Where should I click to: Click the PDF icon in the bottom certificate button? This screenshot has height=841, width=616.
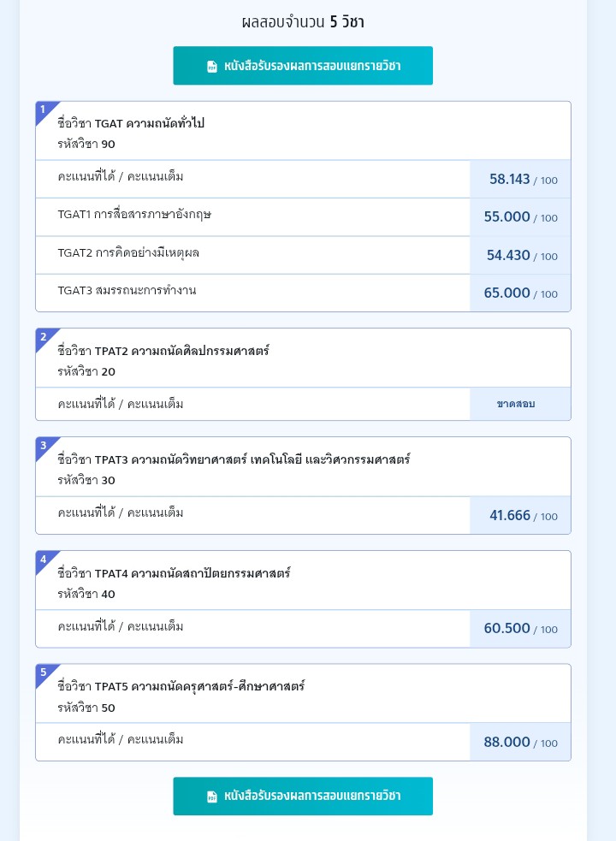tap(212, 797)
